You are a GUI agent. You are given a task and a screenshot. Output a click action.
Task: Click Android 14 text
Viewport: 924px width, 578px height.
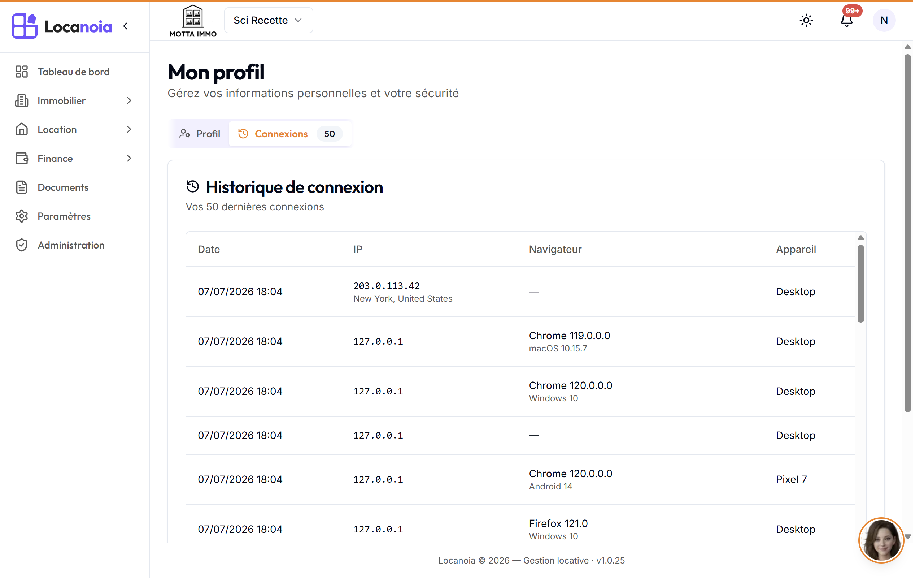tap(550, 487)
